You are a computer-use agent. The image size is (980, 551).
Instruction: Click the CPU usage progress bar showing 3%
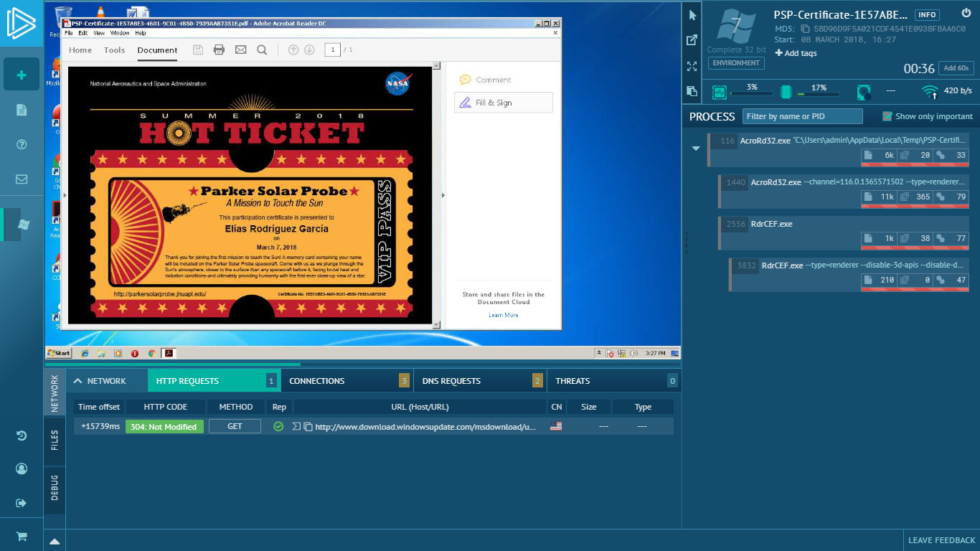point(750,94)
